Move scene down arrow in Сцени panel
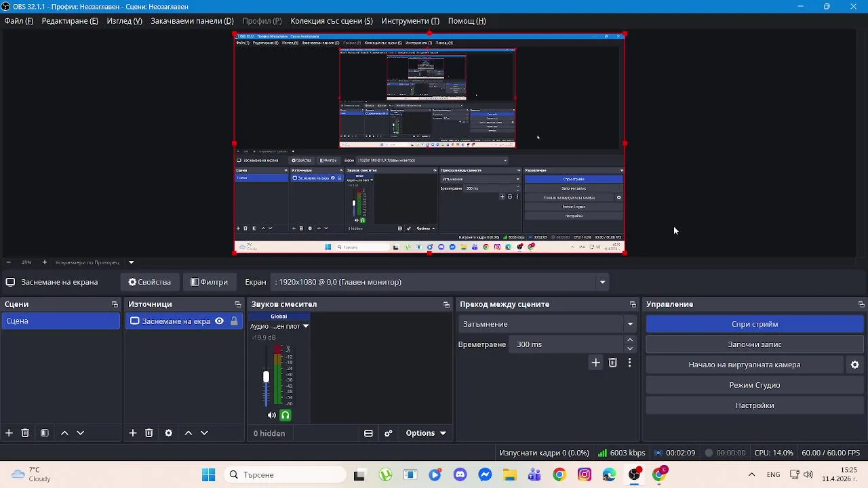This screenshot has width=868, height=488. click(80, 433)
